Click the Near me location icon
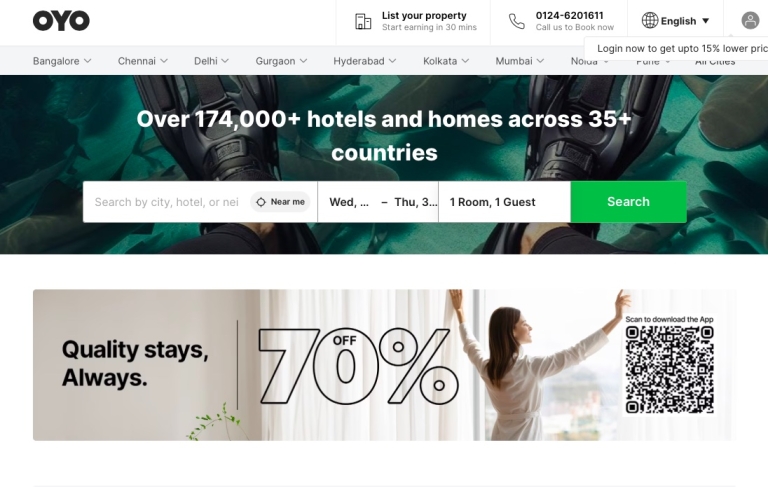This screenshot has height=487, width=768. [261, 202]
